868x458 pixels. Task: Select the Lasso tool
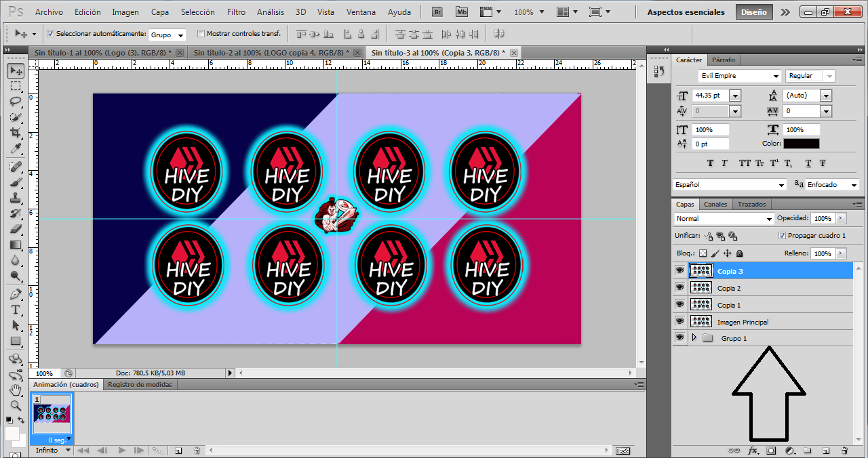pos(16,102)
